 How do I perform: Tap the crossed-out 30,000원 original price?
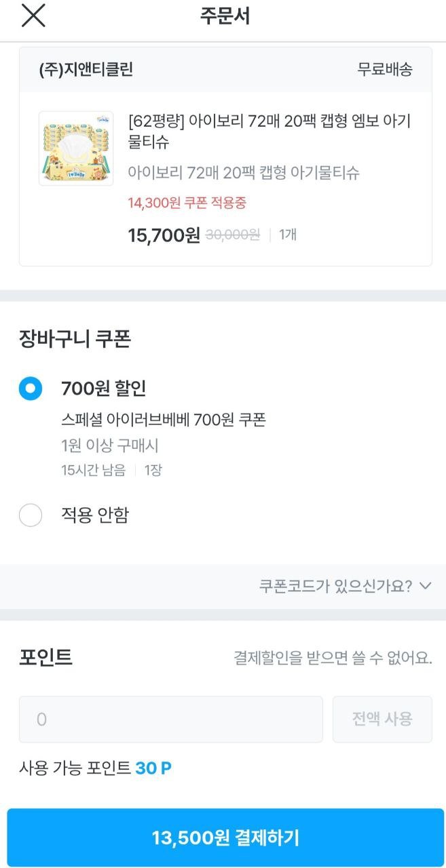click(x=233, y=235)
